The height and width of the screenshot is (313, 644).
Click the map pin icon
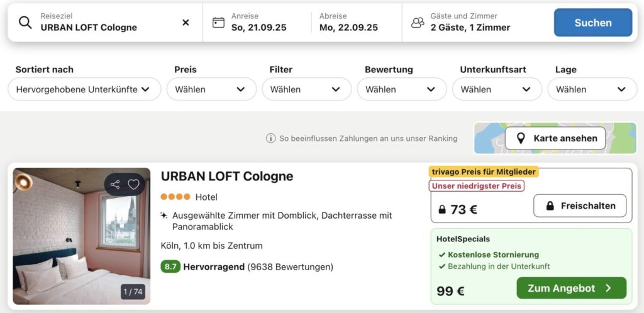click(x=521, y=139)
